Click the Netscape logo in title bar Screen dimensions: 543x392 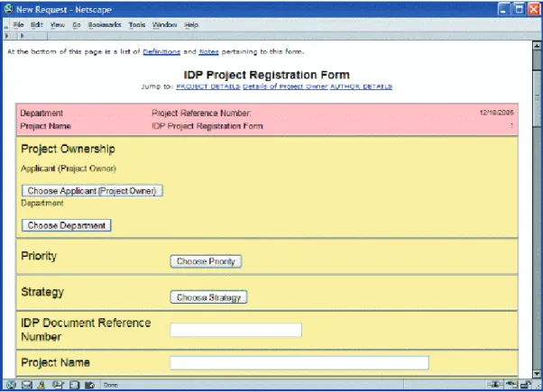[x=8, y=9]
